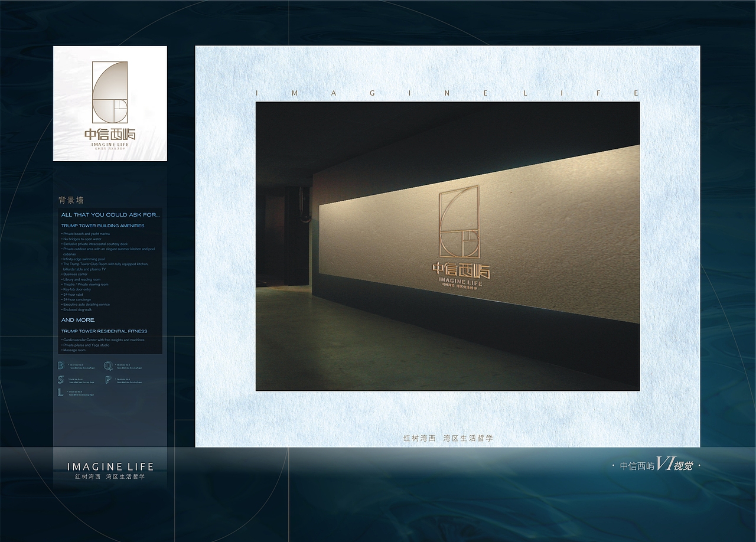Click "24-hour concierge" item
Viewport: 756px width, 542px height.
[76, 299]
